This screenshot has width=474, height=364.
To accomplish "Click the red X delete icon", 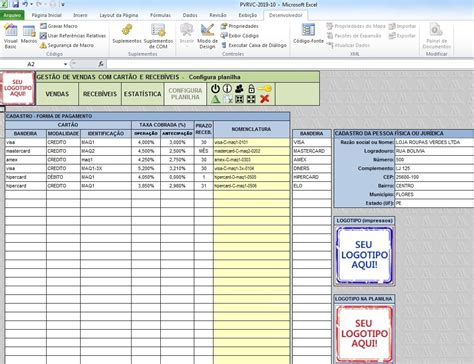I will tap(265, 99).
